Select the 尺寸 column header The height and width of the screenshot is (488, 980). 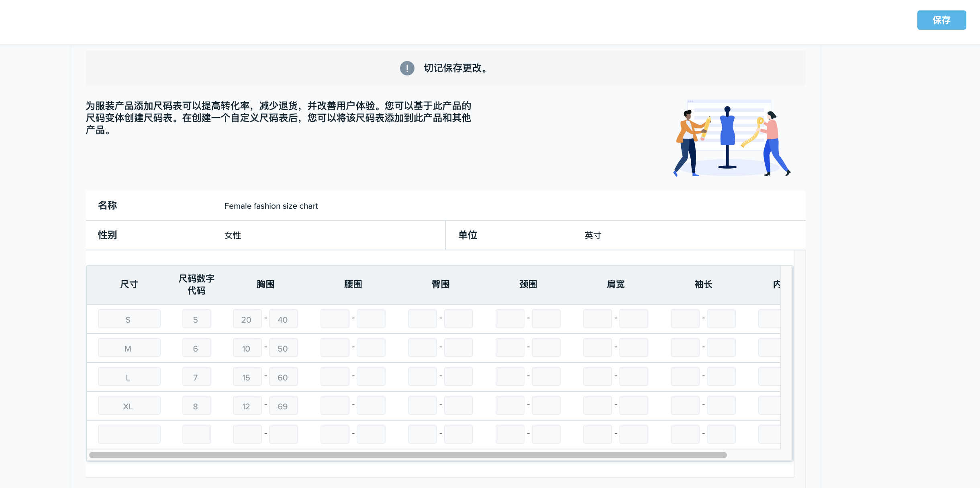coord(129,285)
